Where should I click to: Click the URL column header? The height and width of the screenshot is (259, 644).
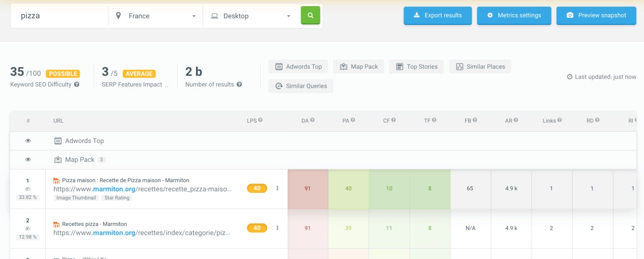[x=58, y=121]
